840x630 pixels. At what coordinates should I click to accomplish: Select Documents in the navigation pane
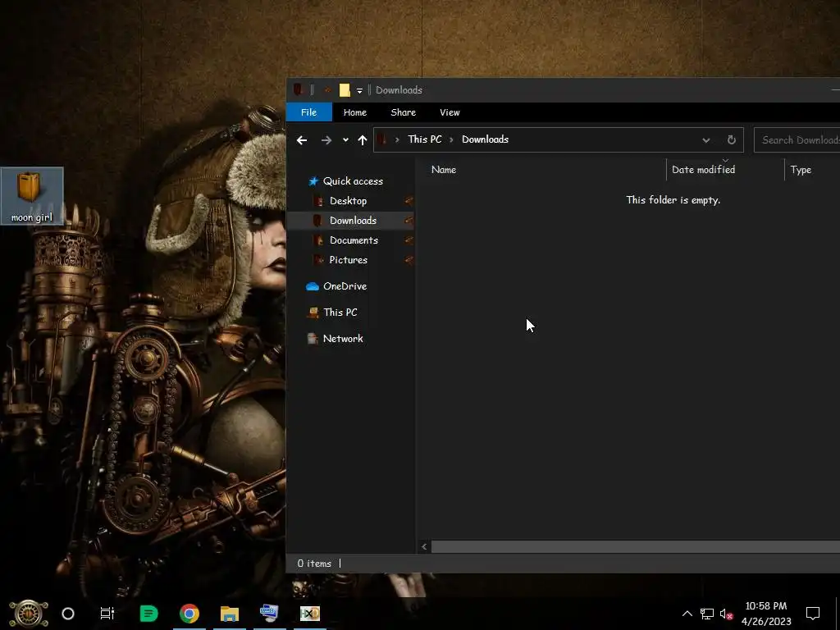coord(354,240)
